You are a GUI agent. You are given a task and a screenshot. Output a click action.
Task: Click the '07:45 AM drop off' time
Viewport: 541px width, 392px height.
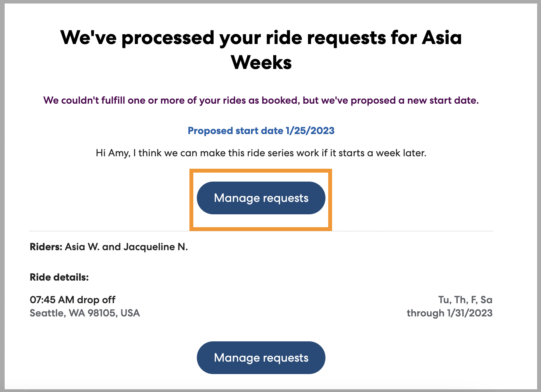[x=72, y=300]
